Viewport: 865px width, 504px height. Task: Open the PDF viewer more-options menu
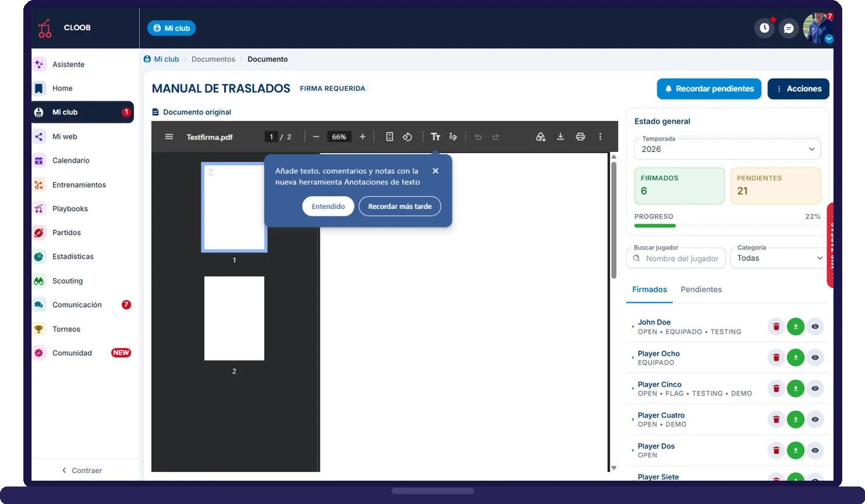tap(600, 136)
